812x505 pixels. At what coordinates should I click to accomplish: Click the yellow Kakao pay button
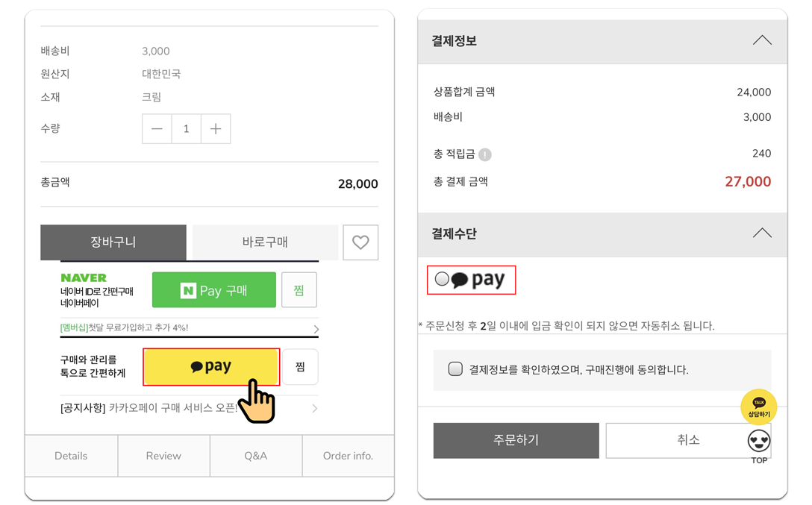pos(211,367)
